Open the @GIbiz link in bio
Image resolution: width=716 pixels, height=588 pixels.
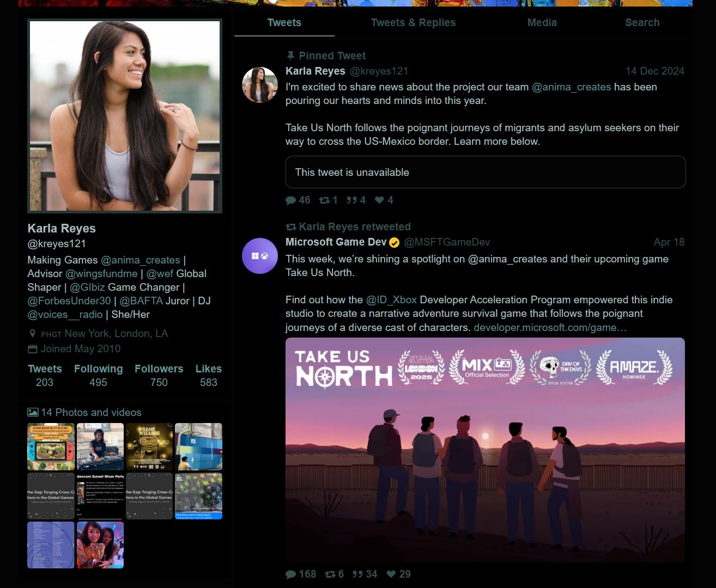click(x=87, y=287)
